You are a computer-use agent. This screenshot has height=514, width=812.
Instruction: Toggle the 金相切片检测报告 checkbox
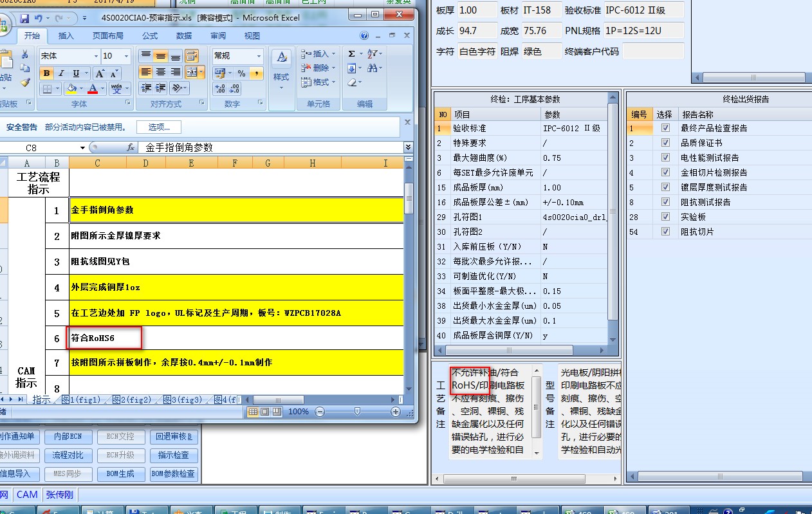tap(665, 172)
